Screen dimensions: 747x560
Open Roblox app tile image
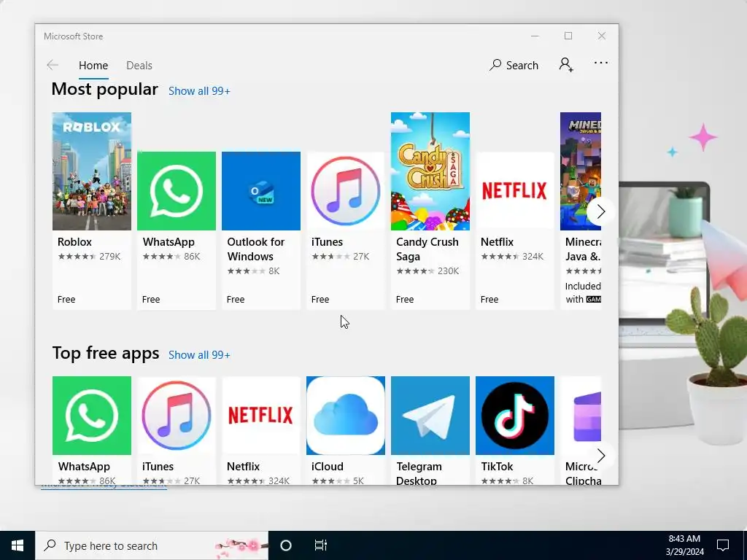[91, 171]
